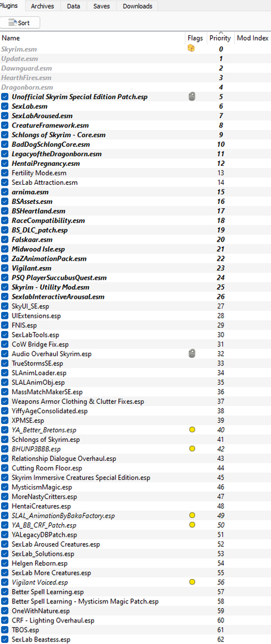Toggle the FNIS.esp checkbox
The height and width of the screenshot is (644, 271).
[5, 326]
